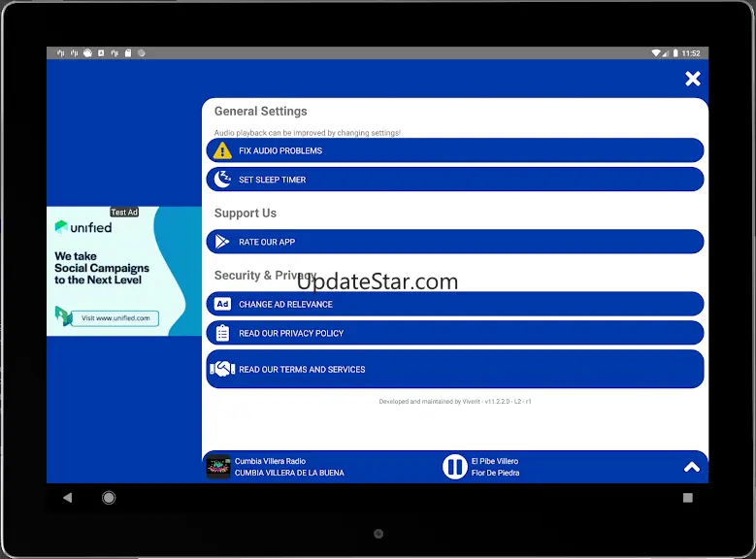Click the handshake terms and services icon
This screenshot has width=756, height=559.
point(223,369)
